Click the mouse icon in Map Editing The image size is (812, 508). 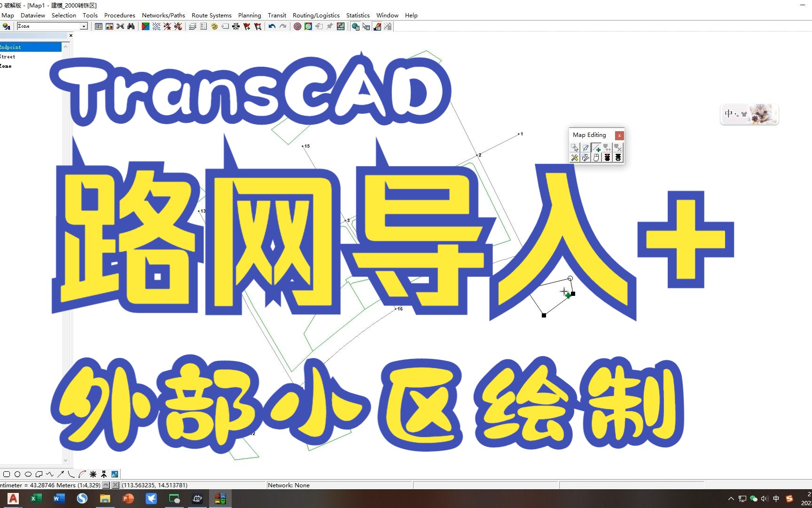coord(596,158)
